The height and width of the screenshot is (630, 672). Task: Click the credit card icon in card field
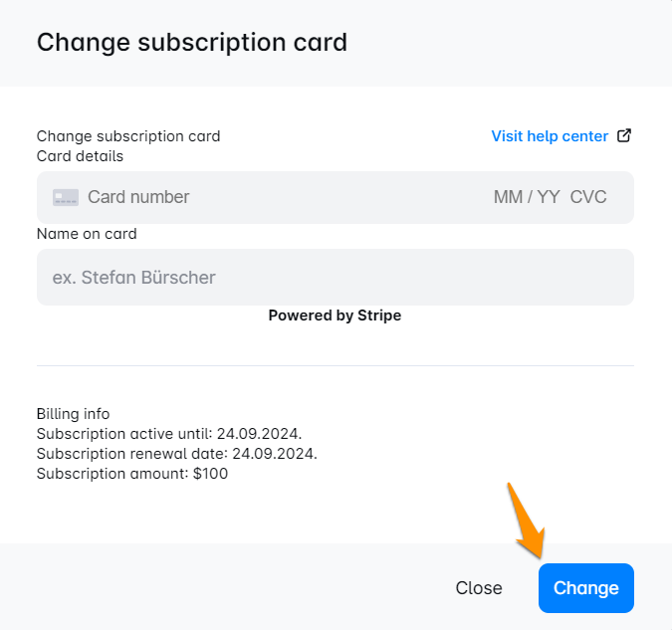[66, 197]
